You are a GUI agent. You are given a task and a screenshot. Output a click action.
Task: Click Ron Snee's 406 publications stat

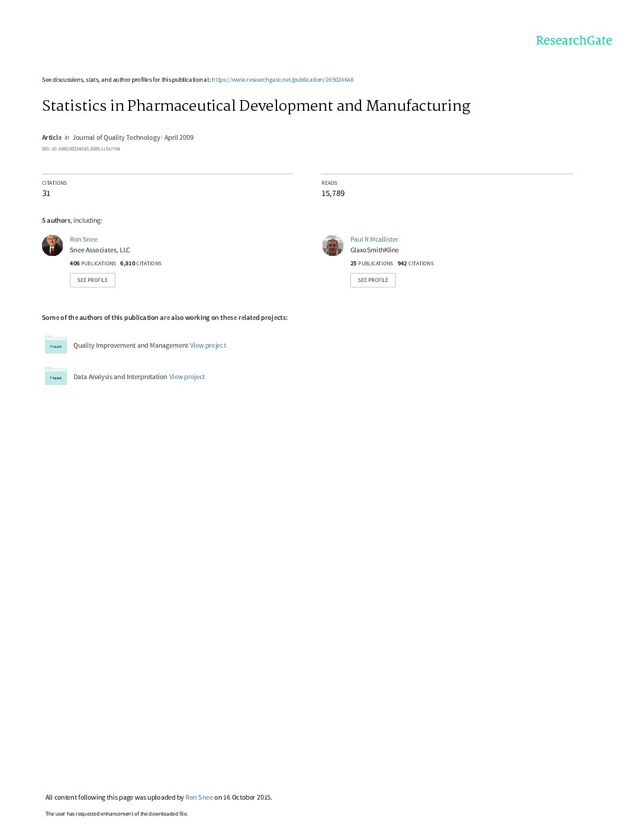coord(93,264)
